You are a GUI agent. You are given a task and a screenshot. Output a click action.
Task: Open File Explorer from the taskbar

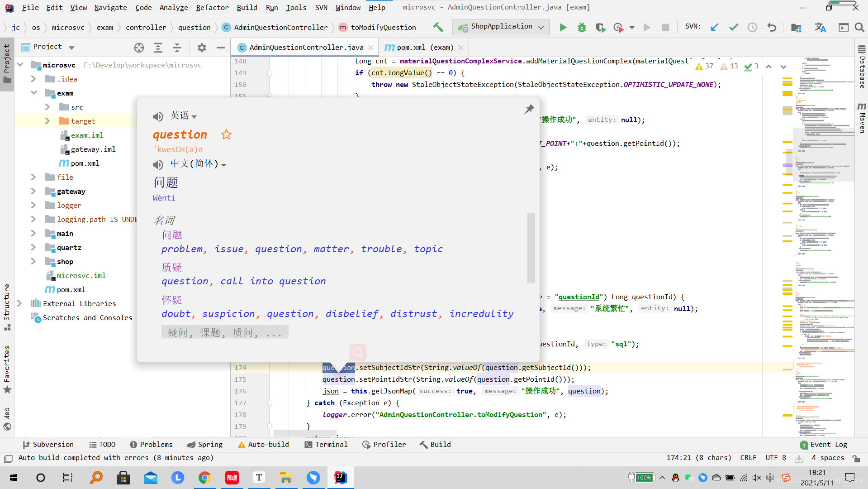pyautogui.click(x=286, y=478)
